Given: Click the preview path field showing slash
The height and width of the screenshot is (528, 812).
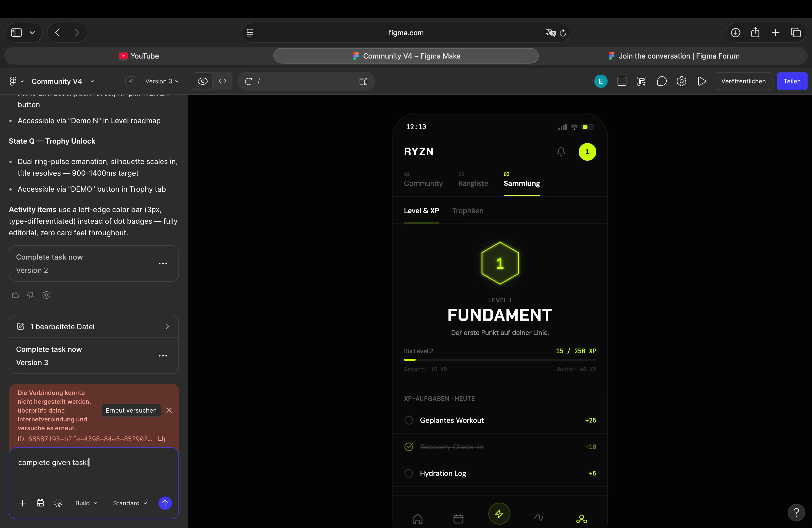Looking at the screenshot, I should tap(305, 81).
